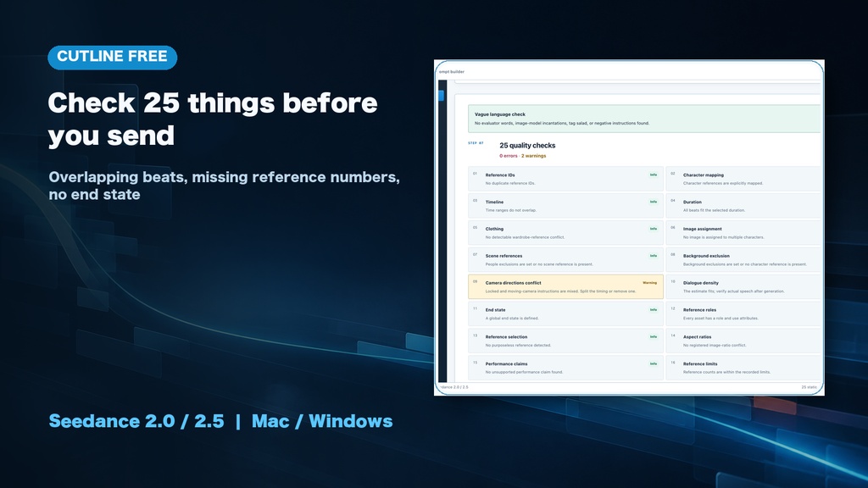868x488 pixels.
Task: Click the 'STEP 07' label
Action: tap(476, 142)
